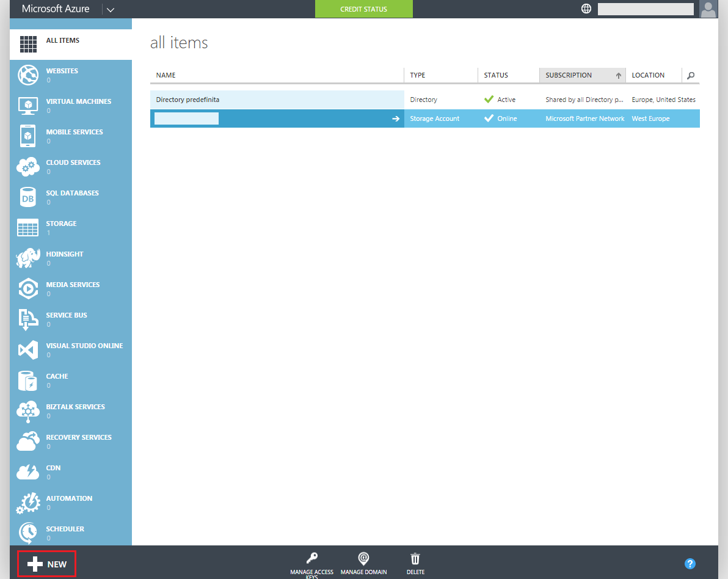The width and height of the screenshot is (728, 579).
Task: Click the Delete trash icon
Action: coord(415,558)
